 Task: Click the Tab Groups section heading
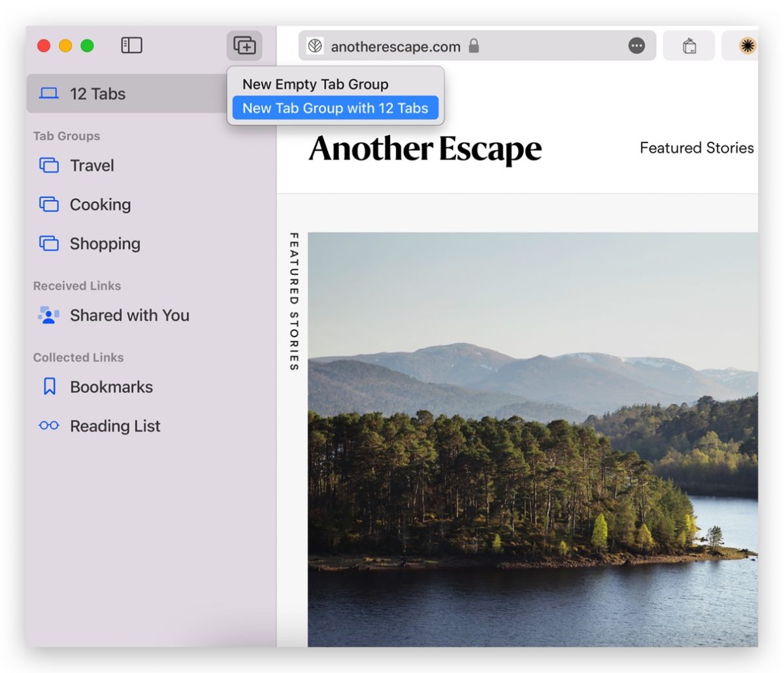tap(67, 136)
